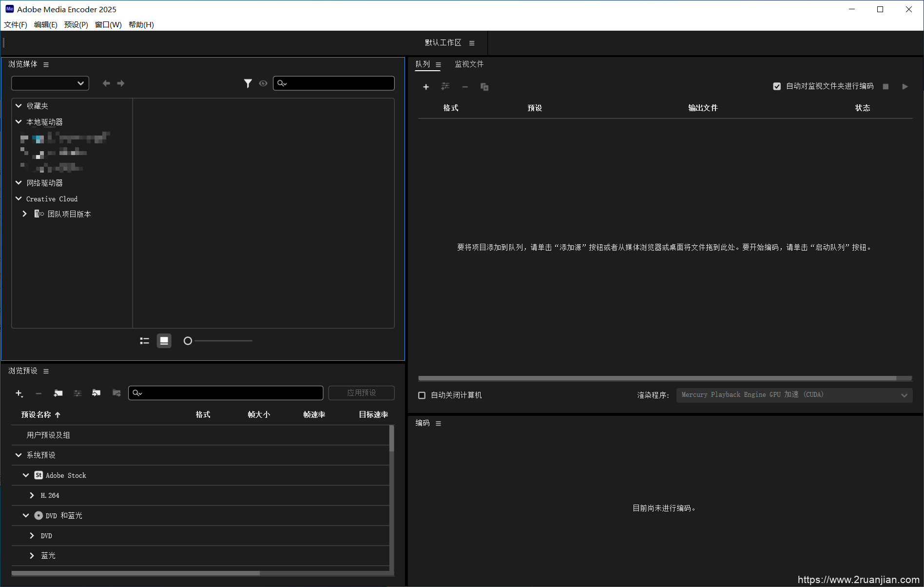924x587 pixels.
Task: Click the 应用预设 button
Action: [362, 393]
